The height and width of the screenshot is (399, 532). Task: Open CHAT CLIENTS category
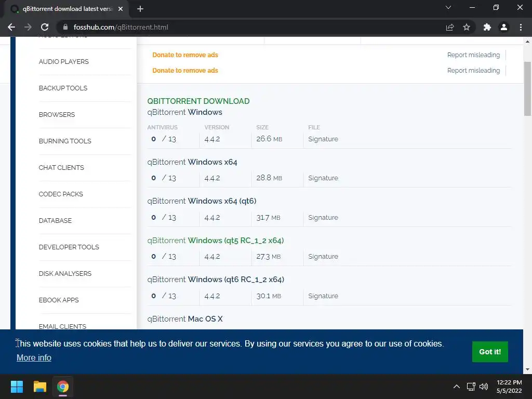click(x=61, y=168)
